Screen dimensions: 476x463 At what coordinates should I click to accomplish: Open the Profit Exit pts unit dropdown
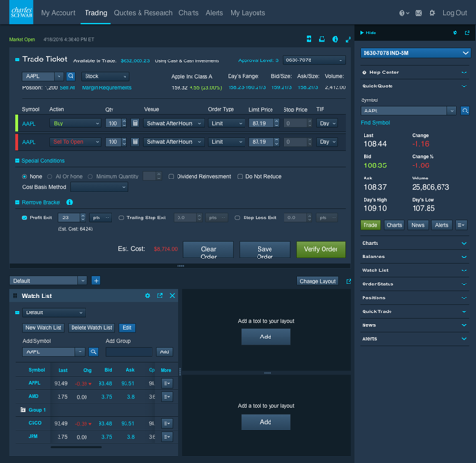tap(100, 218)
